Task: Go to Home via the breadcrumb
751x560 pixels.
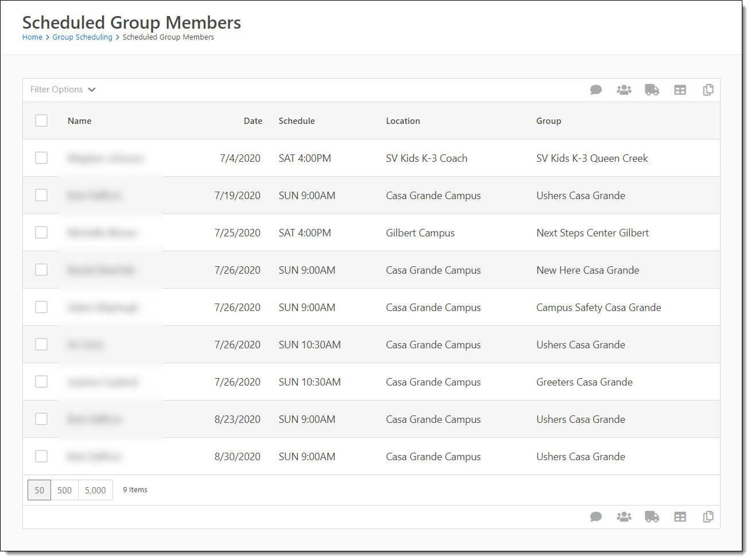Action: tap(32, 37)
